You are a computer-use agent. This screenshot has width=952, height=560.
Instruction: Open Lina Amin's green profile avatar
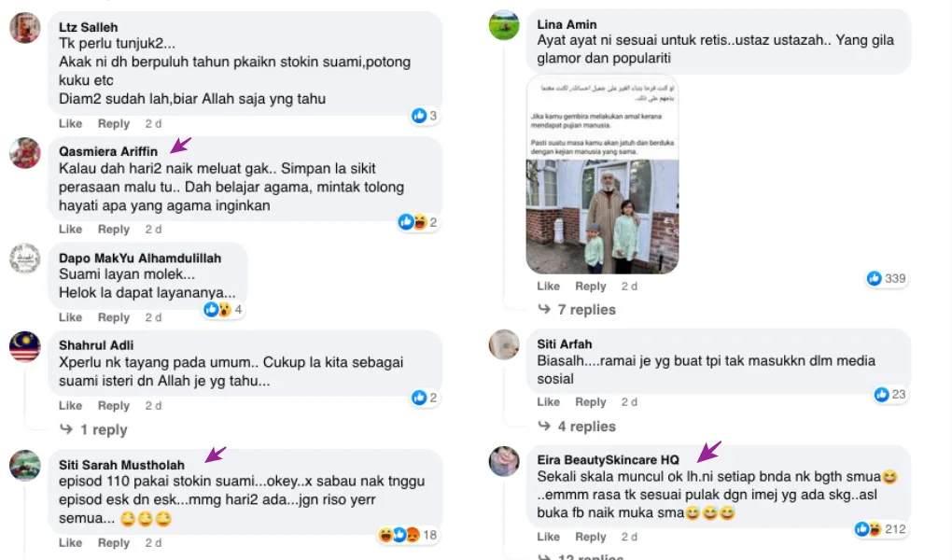504,25
